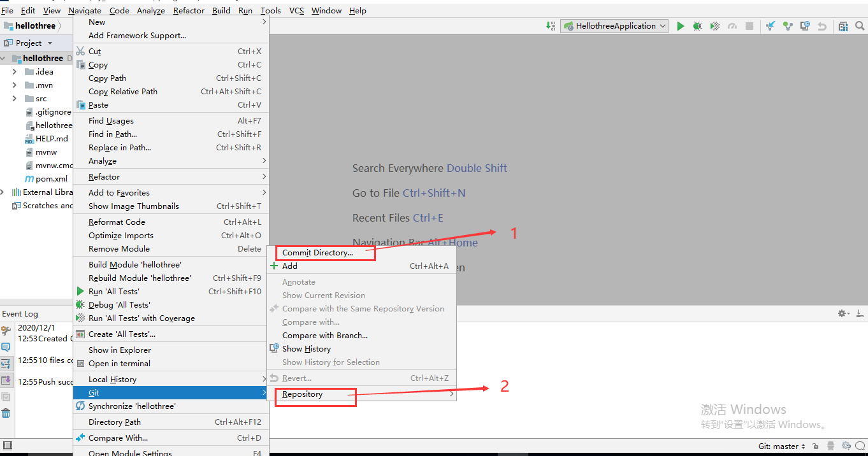Start debugging using the bug icon

point(697,25)
